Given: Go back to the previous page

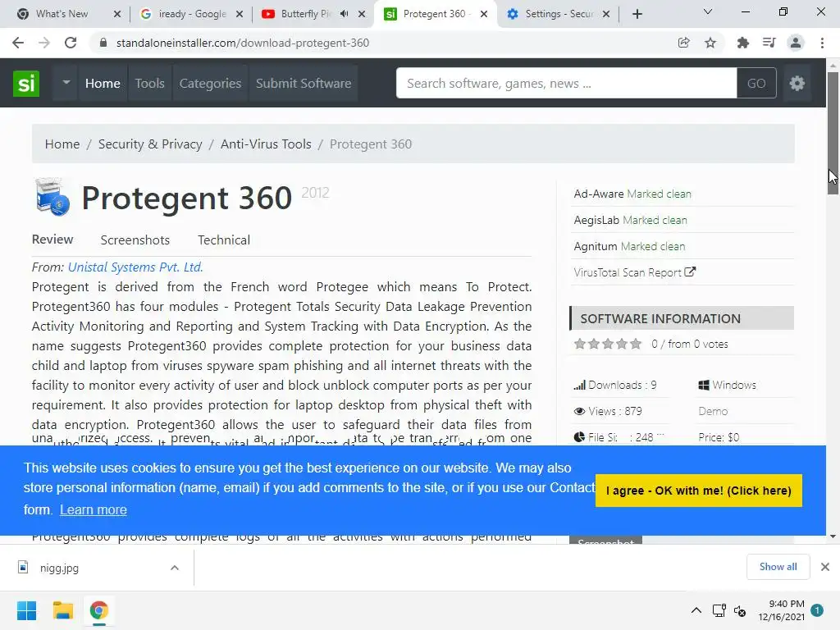Looking at the screenshot, I should pyautogui.click(x=18, y=43).
